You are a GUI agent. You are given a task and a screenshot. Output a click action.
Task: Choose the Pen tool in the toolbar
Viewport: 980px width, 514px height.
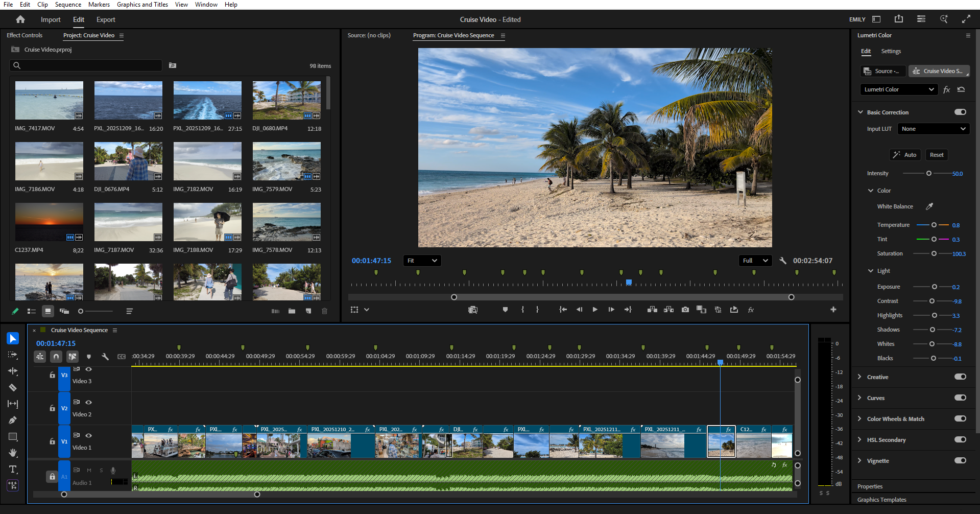point(13,420)
